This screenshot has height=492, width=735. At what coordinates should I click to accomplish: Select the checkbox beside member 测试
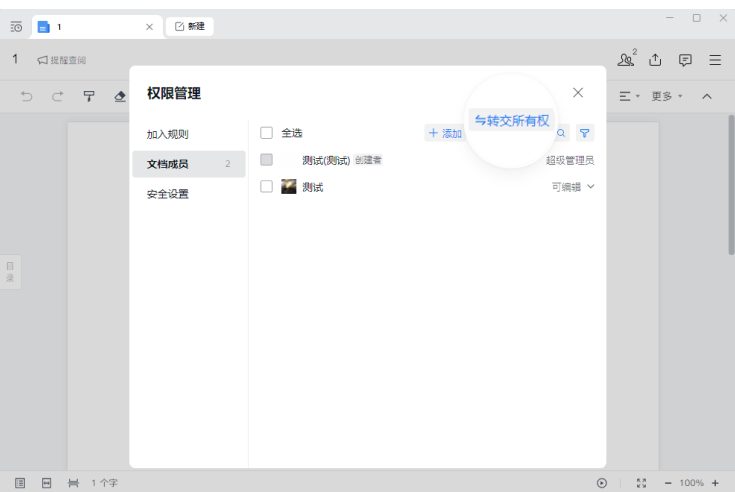tap(266, 186)
